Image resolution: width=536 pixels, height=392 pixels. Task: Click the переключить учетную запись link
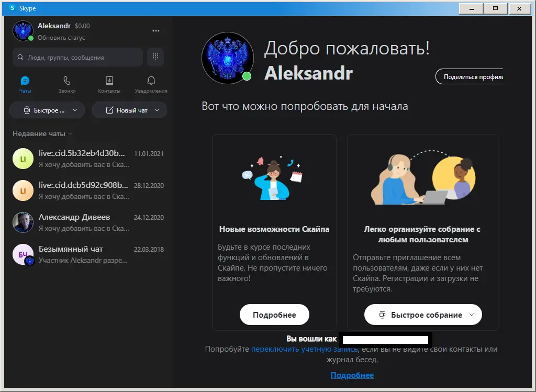[304, 349]
